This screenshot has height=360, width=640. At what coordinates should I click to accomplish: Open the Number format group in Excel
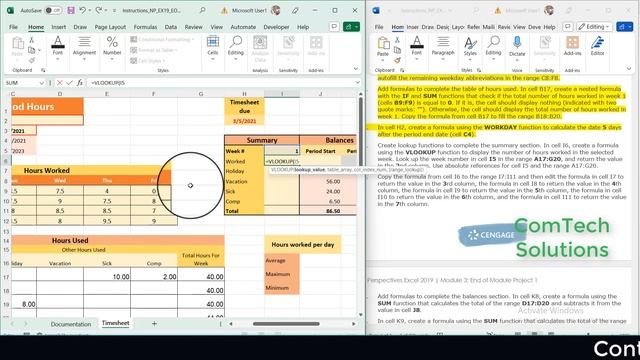tap(112, 48)
